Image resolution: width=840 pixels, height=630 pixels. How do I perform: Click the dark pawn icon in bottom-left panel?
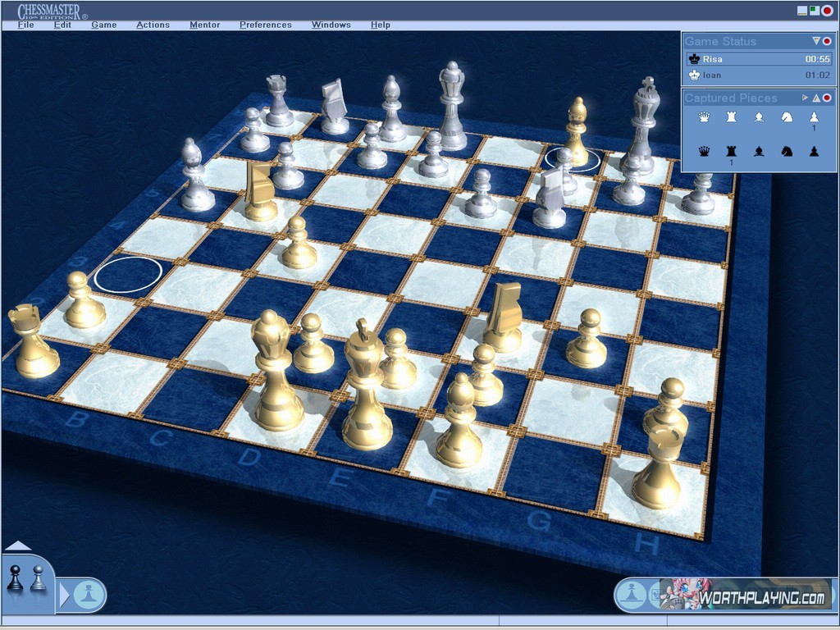(15, 578)
